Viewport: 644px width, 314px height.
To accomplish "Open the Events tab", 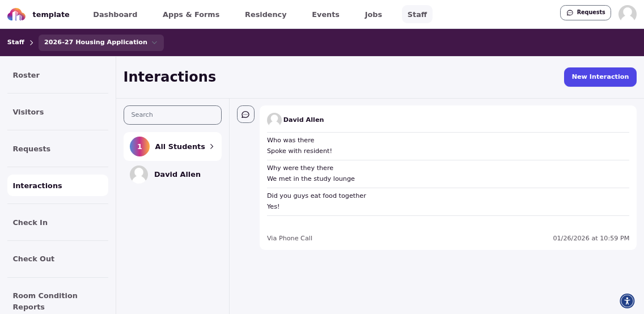I will [326, 14].
